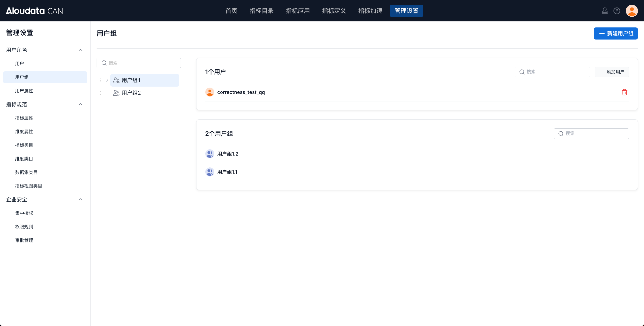Open the 指标加速 navigation tab

click(370, 11)
